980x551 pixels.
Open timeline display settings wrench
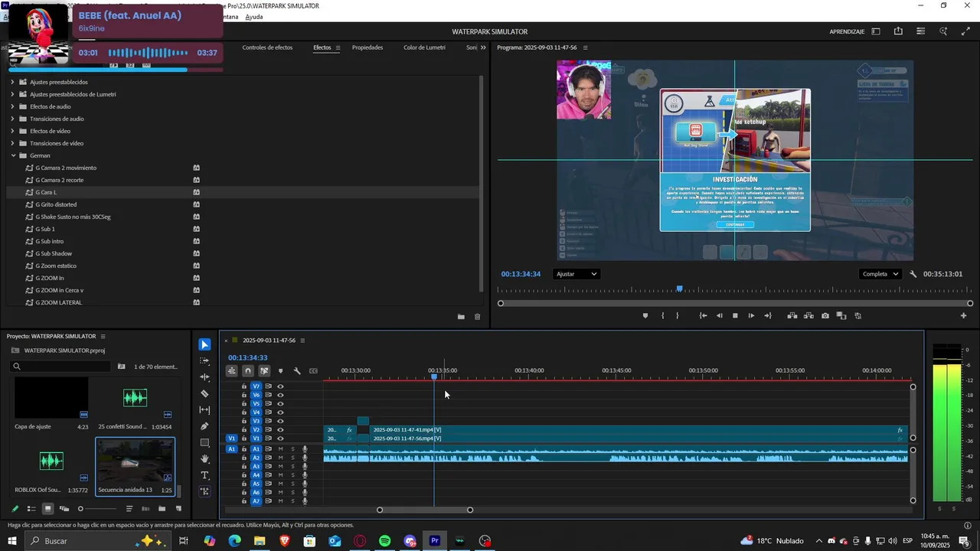tap(297, 371)
